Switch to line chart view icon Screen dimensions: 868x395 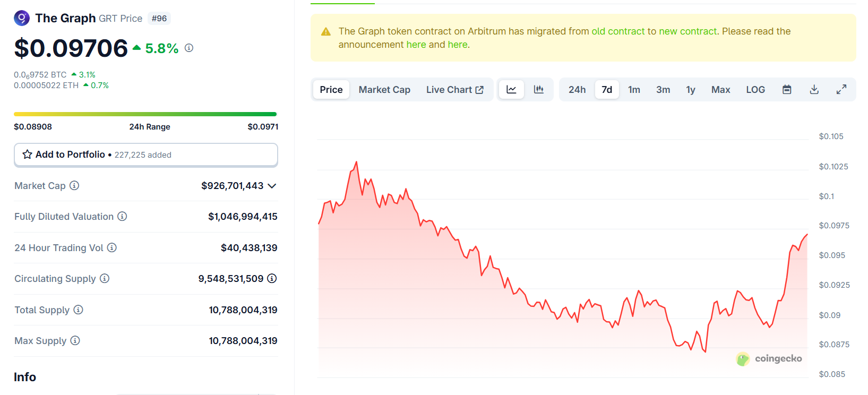click(511, 89)
